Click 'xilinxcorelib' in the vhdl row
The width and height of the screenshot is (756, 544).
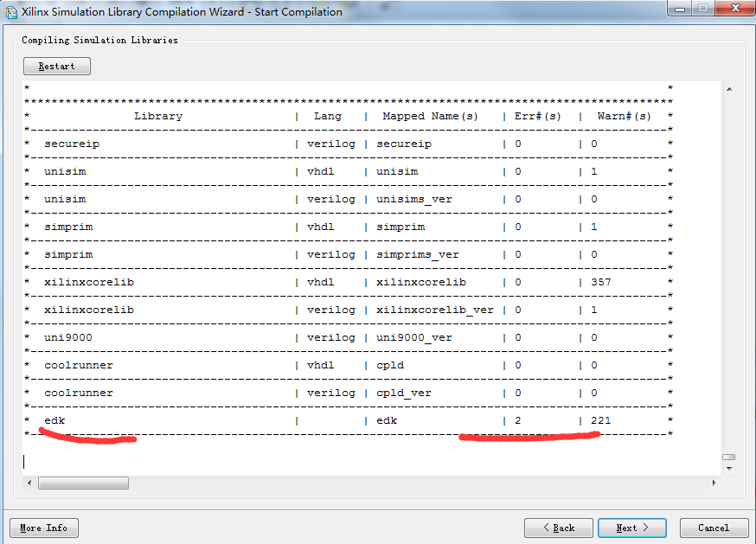(89, 282)
